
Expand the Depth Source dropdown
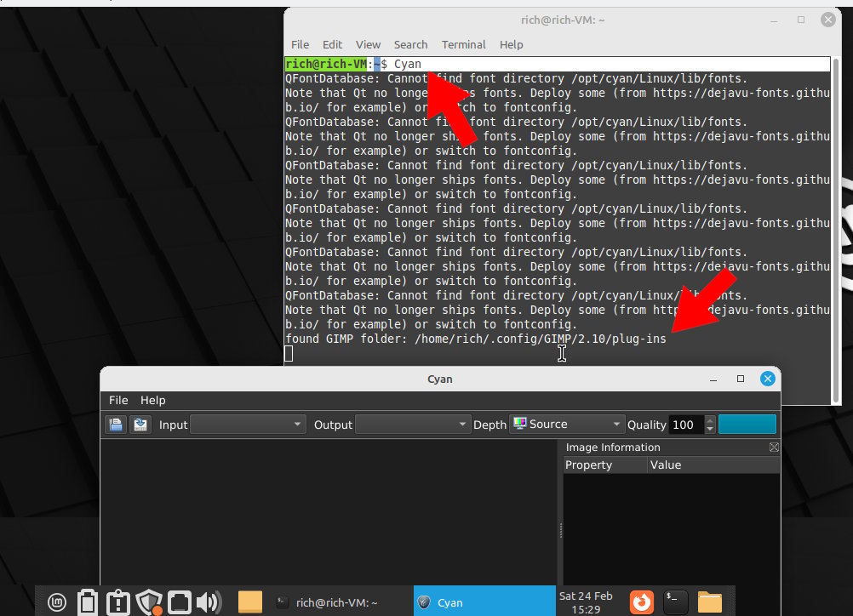pos(567,424)
